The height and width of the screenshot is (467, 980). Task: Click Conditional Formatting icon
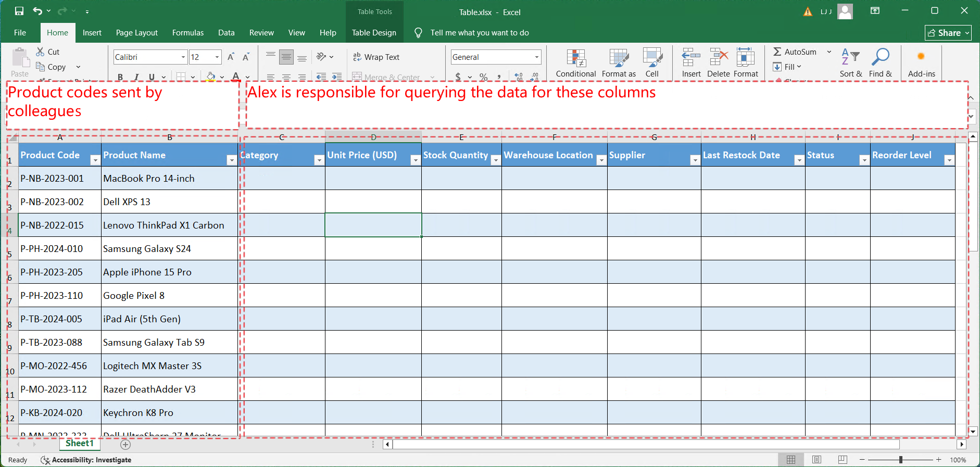pos(576,58)
